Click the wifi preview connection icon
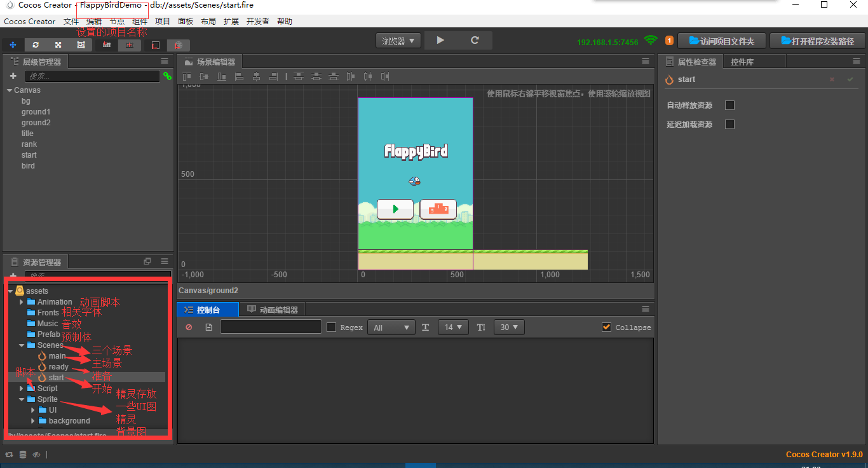 tap(651, 40)
